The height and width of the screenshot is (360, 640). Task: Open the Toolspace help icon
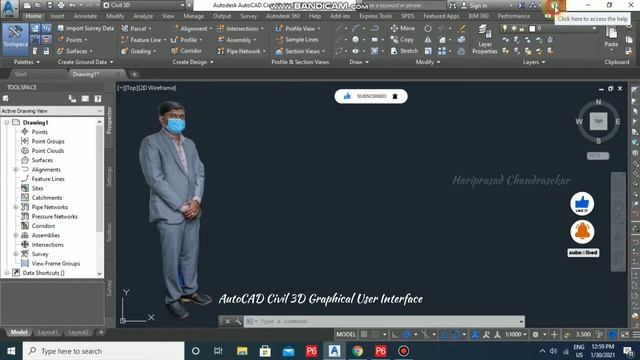click(98, 98)
